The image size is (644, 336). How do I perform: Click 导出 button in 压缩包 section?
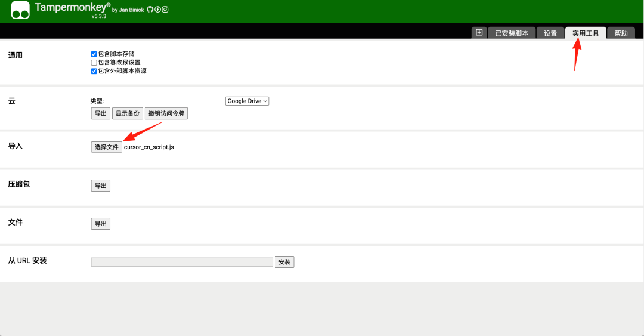(101, 186)
